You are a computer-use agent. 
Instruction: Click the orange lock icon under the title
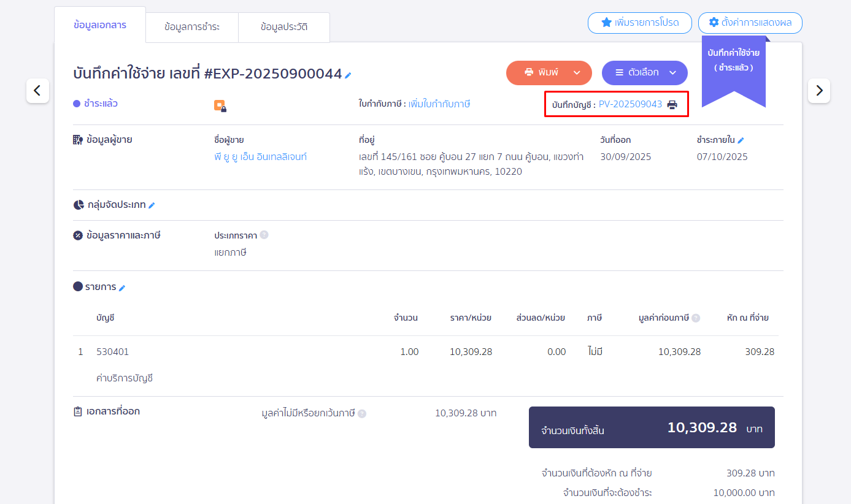220,105
